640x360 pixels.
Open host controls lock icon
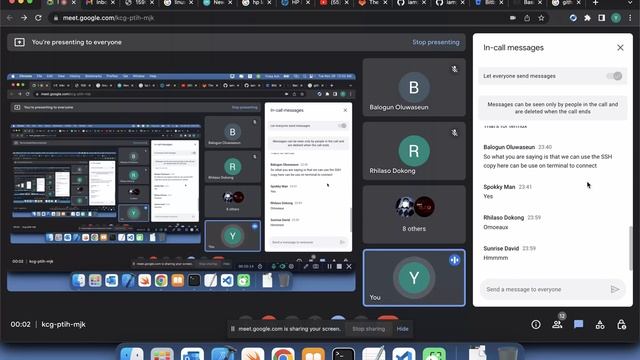coord(621,324)
